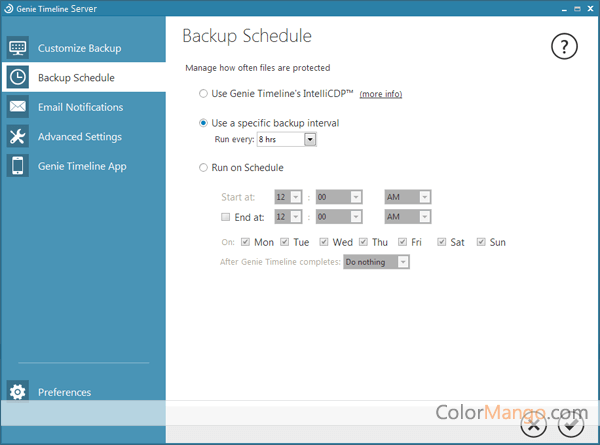
Task: Click the Email Notifications envelope icon
Action: tap(17, 107)
